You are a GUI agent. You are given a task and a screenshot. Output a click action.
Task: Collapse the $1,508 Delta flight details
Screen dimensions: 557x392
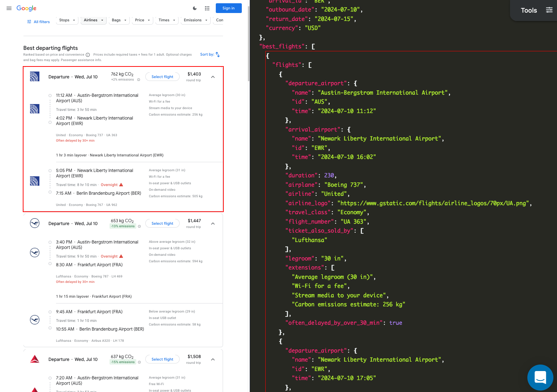click(x=213, y=359)
